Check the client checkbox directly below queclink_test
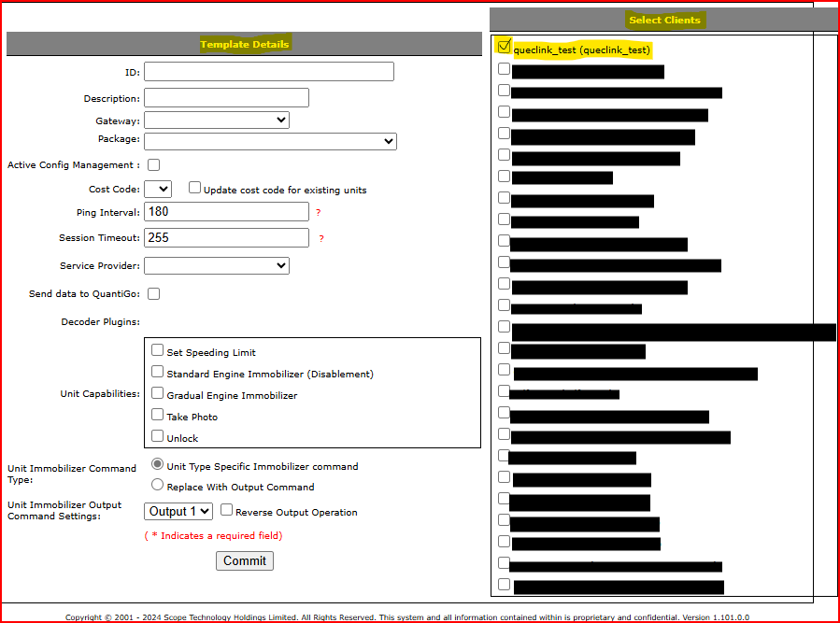Viewport: 840px width, 623px height. coord(505,69)
